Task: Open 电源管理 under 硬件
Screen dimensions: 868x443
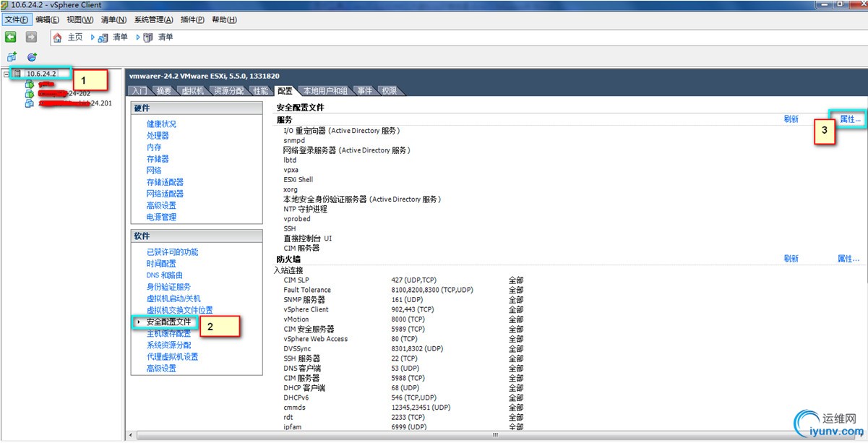Action: pos(161,217)
